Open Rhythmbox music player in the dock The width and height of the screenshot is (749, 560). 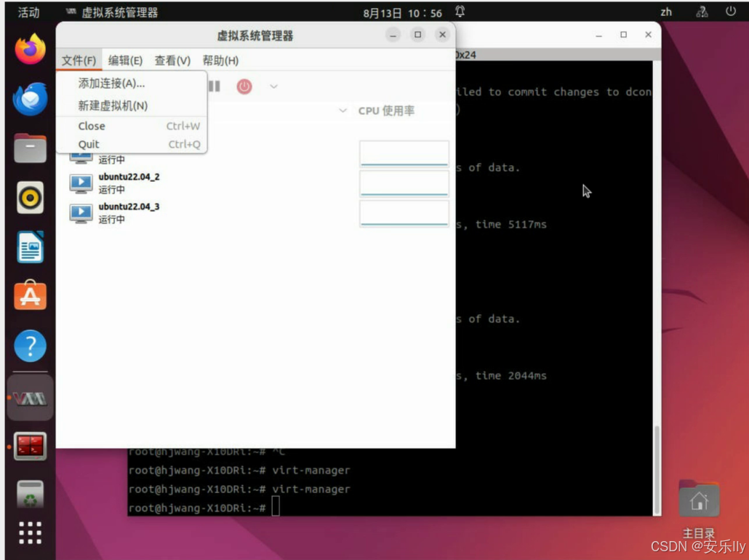tap(30, 197)
